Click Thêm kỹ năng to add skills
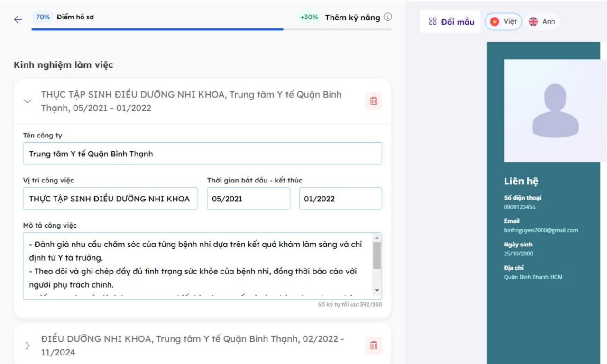This screenshot has width=607, height=364. 352,18
